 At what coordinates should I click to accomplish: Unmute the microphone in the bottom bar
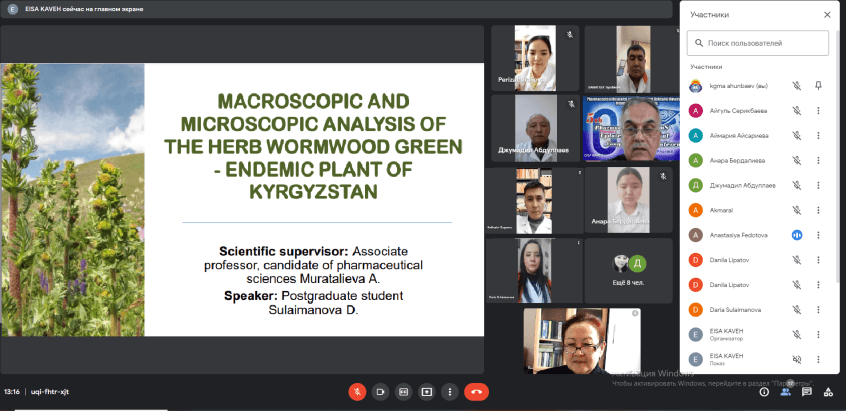[357, 392]
